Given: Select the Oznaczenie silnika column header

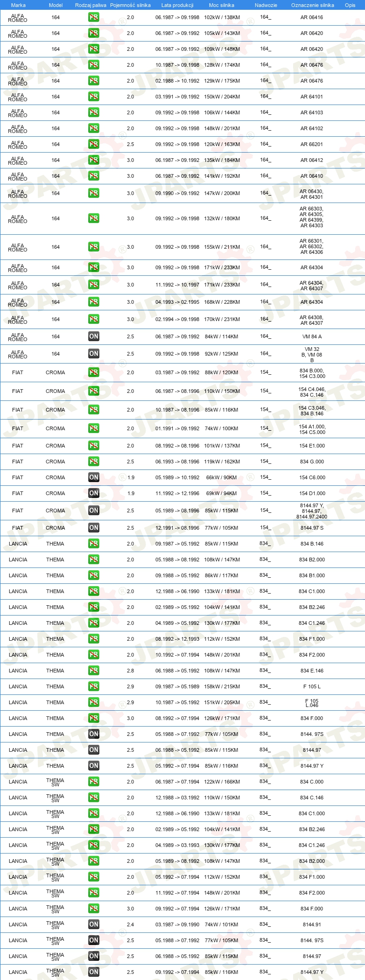Looking at the screenshot, I should tap(313, 5).
